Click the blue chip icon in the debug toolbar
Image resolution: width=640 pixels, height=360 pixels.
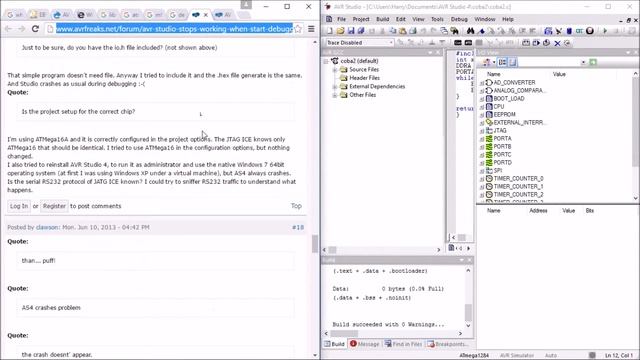(569, 31)
